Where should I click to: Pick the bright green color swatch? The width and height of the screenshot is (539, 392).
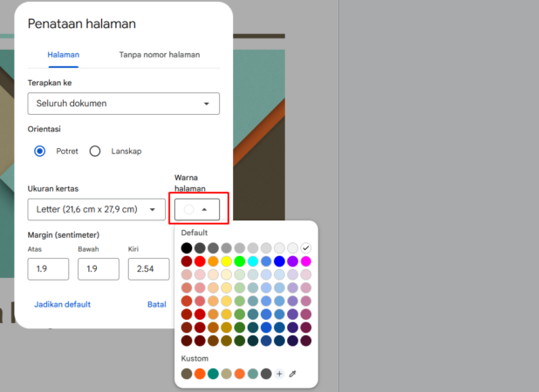(240, 261)
